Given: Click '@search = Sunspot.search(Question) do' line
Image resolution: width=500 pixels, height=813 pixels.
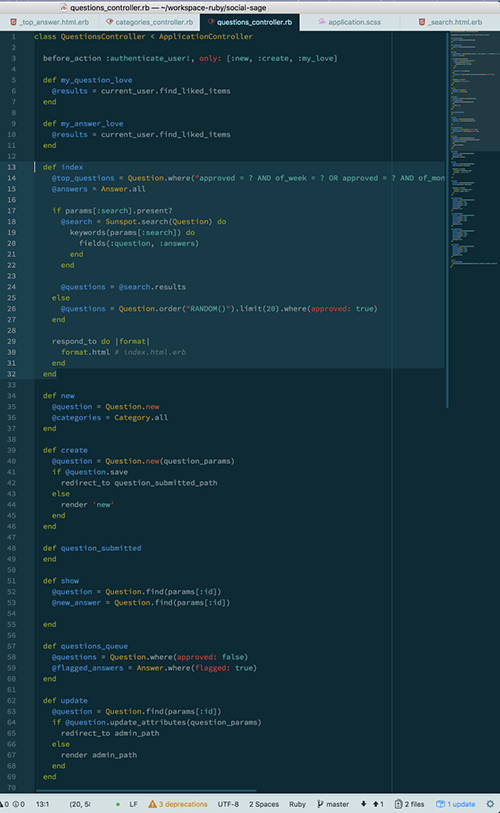Looking at the screenshot, I should pyautogui.click(x=143, y=221).
